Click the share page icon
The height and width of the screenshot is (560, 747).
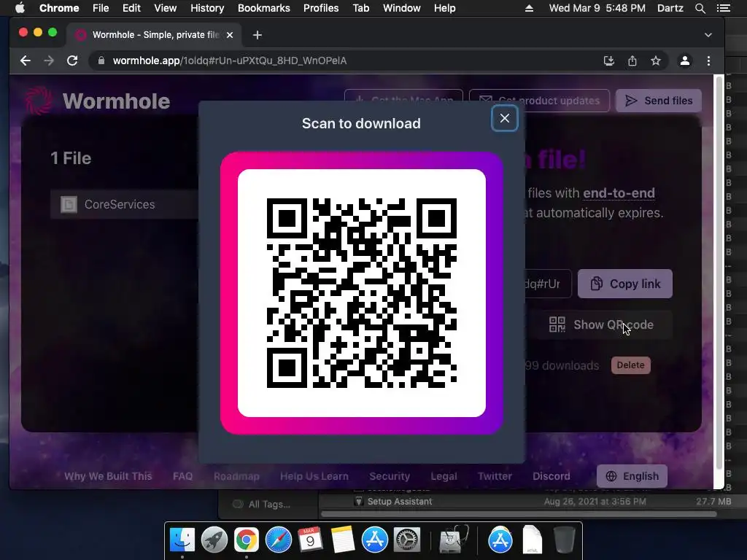632,61
